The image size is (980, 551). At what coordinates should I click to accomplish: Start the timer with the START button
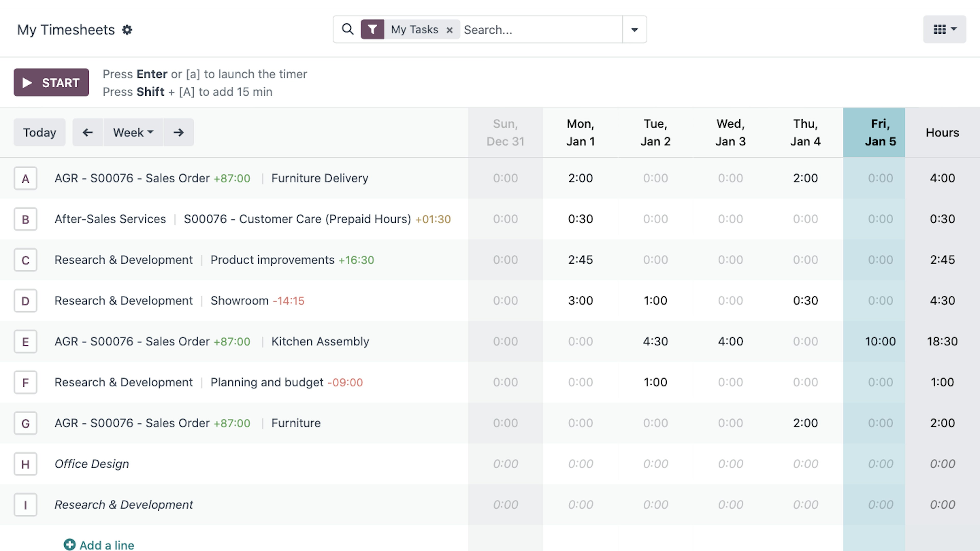click(x=51, y=82)
